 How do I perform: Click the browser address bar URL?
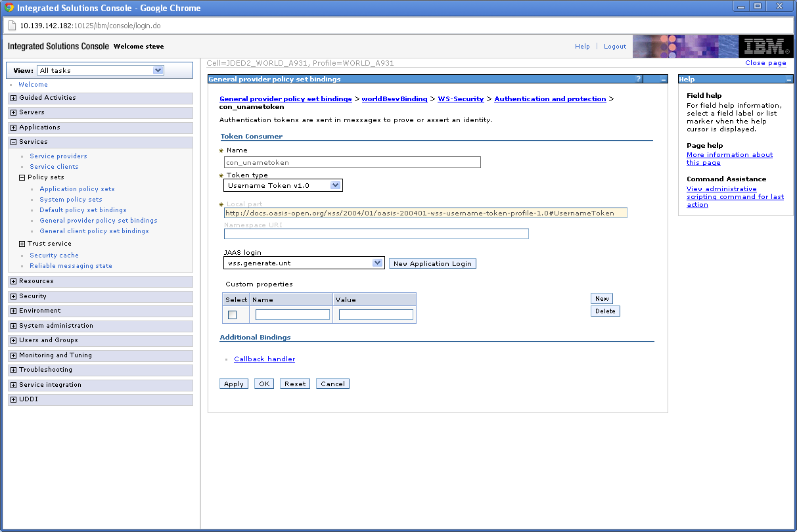(x=90, y=26)
